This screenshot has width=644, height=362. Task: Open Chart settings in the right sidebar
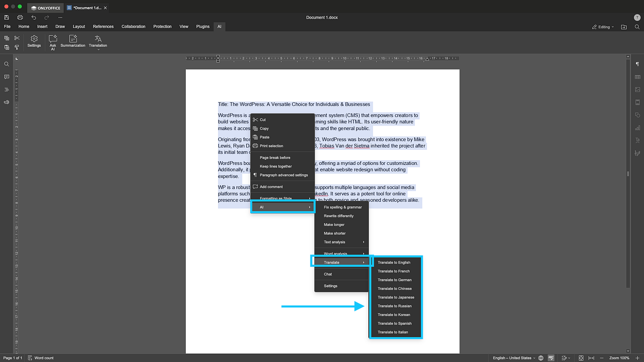pos(638,128)
